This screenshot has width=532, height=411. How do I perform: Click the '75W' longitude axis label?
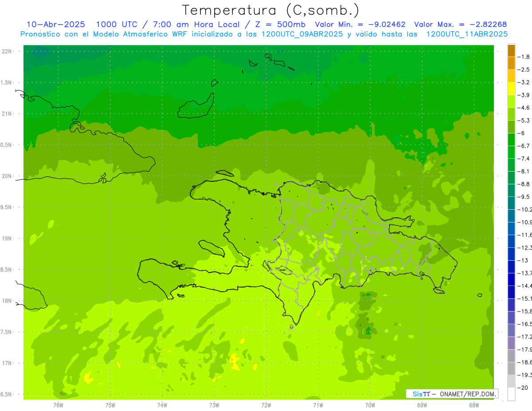click(110, 405)
